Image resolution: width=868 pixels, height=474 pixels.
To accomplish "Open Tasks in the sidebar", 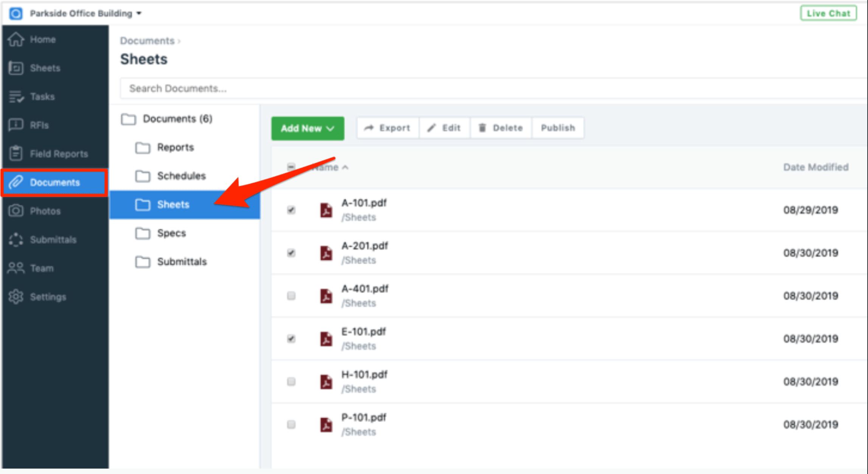I will click(x=55, y=97).
